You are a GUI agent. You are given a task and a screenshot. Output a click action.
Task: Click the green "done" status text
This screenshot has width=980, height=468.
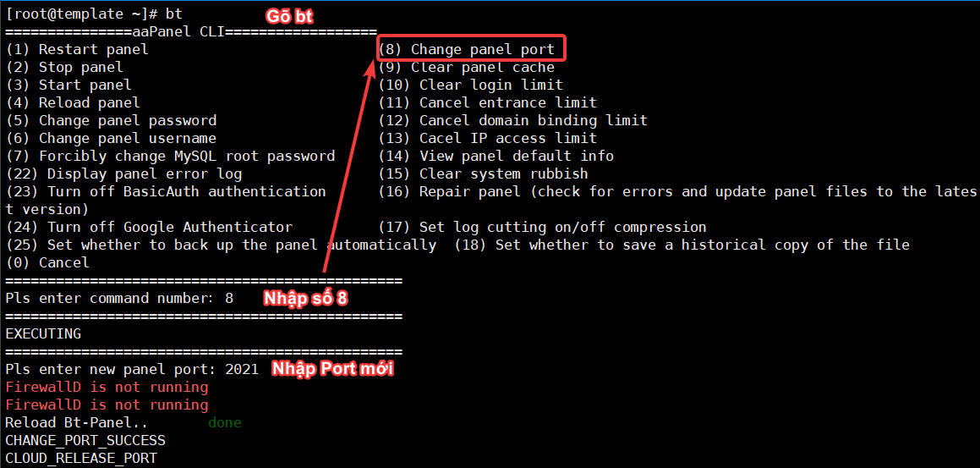click(225, 422)
